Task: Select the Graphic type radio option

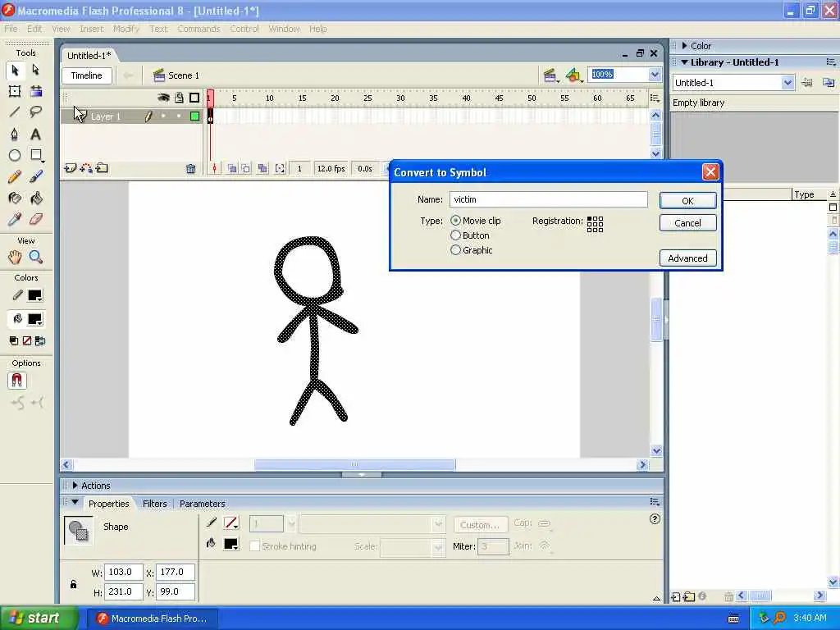Action: pyautogui.click(x=455, y=250)
